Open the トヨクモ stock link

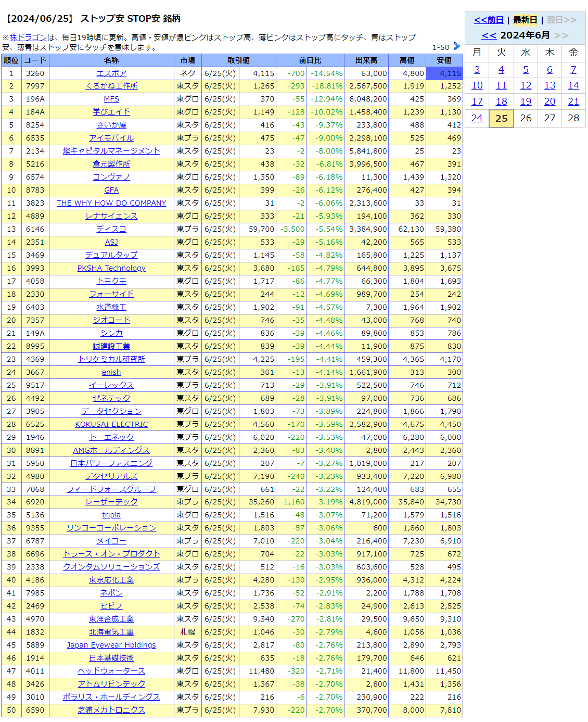coord(111,281)
